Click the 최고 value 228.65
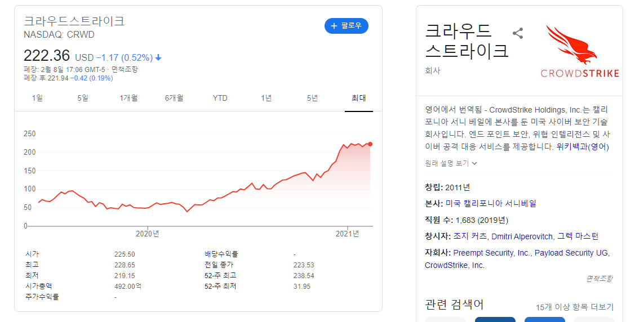 125,265
